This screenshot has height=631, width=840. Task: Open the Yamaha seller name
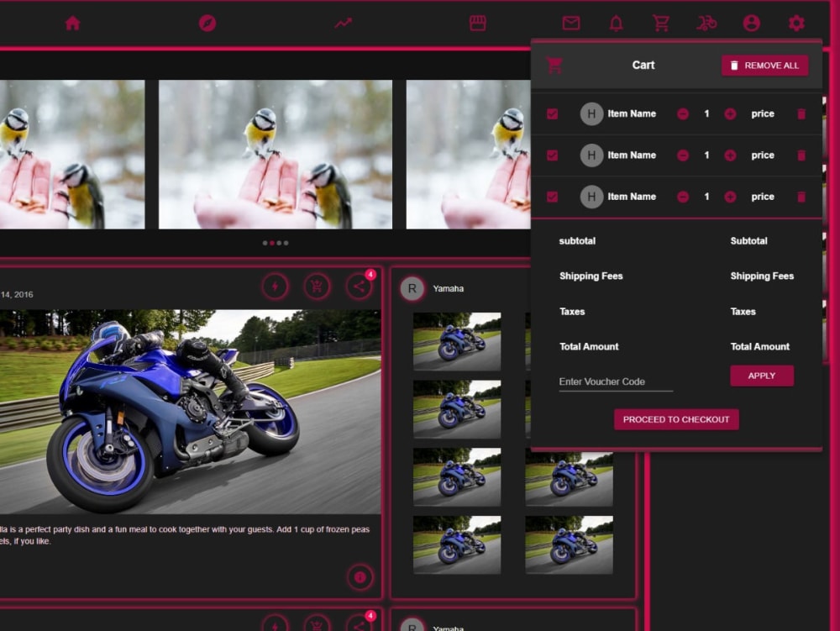point(448,288)
